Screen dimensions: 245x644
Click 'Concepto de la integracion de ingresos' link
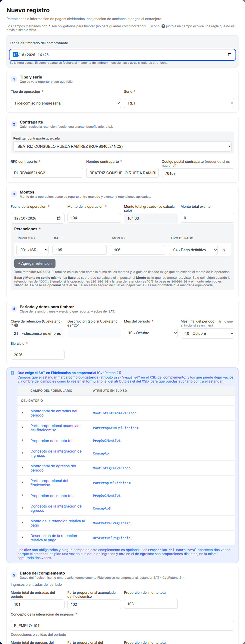point(56,453)
